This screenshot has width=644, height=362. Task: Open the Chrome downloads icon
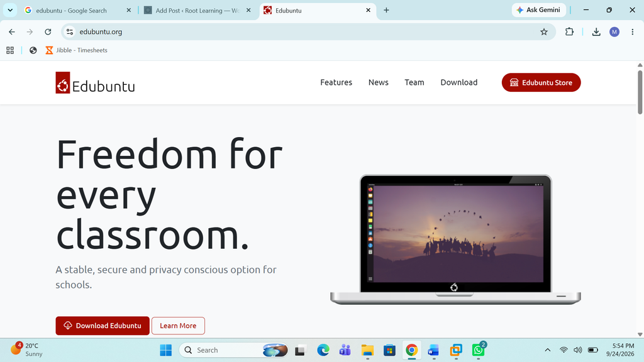[x=596, y=32]
